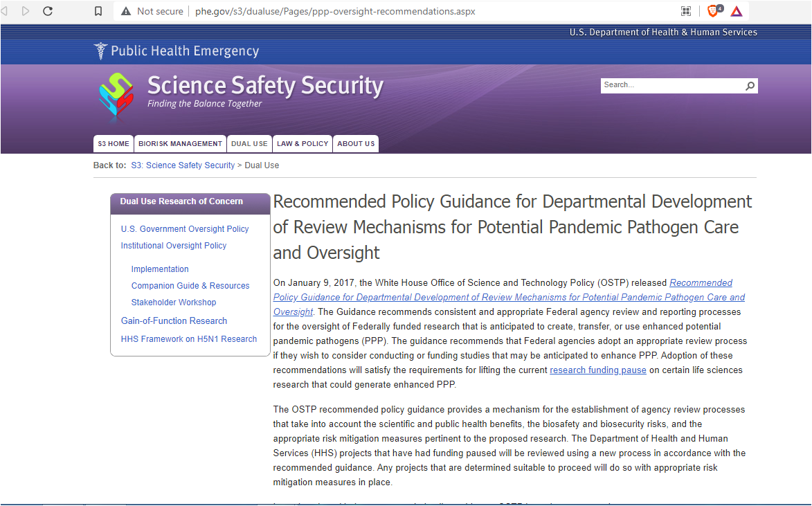This screenshot has width=812, height=506.
Task: Open the S3 HOME tab
Action: 114,143
